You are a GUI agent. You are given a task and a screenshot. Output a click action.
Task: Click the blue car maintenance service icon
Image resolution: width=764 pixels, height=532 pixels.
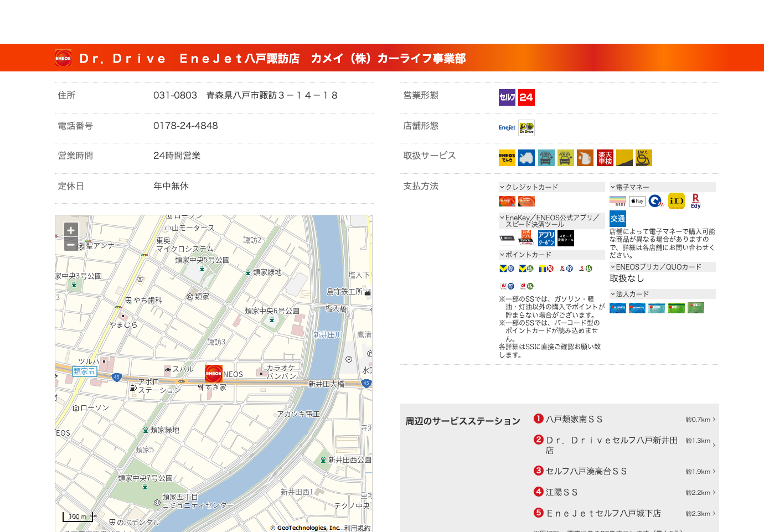point(526,158)
